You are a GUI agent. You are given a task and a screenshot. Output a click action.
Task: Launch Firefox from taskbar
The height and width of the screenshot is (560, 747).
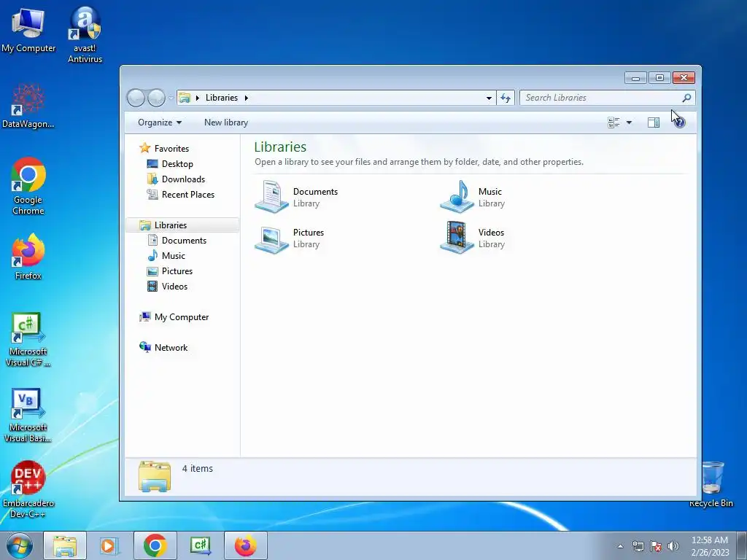point(245,545)
